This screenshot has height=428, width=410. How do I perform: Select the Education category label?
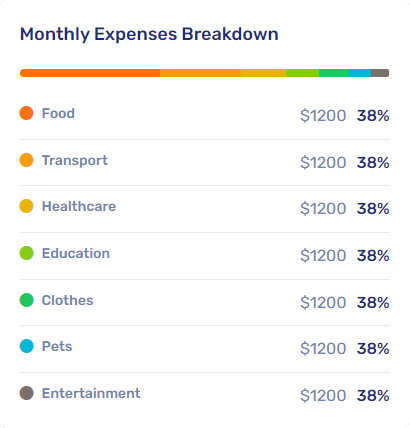(76, 253)
